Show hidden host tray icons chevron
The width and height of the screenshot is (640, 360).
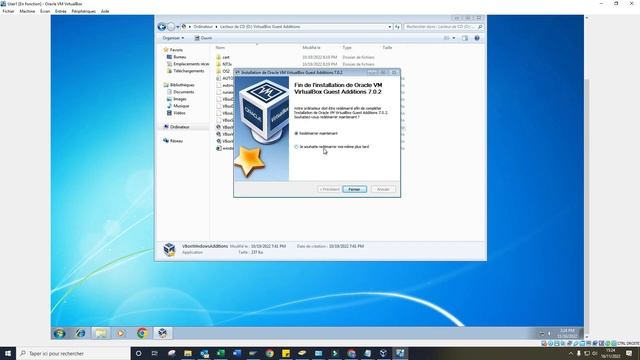[571, 353]
